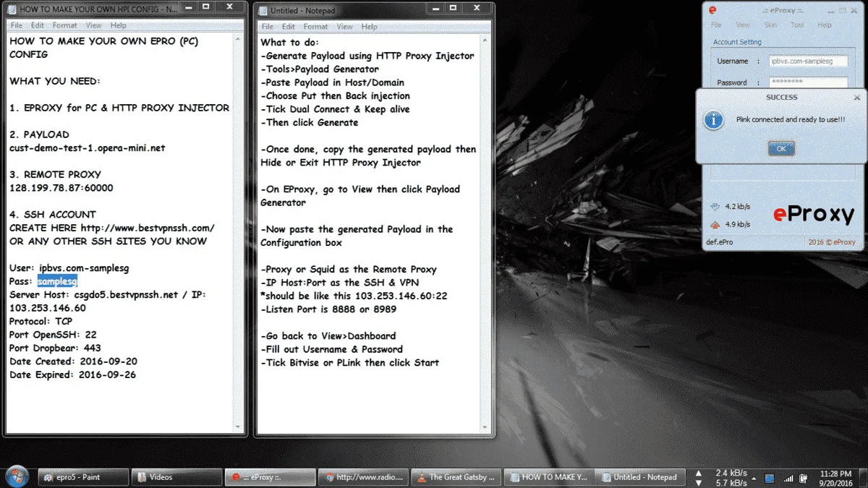Switch to epro5 - Paint in taskbar
This screenshot has height=488, width=868.
click(x=82, y=477)
